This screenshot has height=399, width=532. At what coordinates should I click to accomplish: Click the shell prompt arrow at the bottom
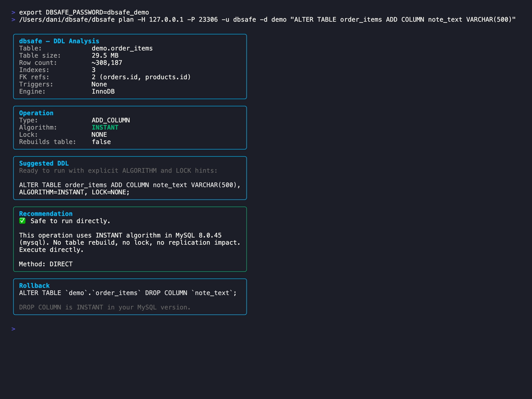coord(12,329)
